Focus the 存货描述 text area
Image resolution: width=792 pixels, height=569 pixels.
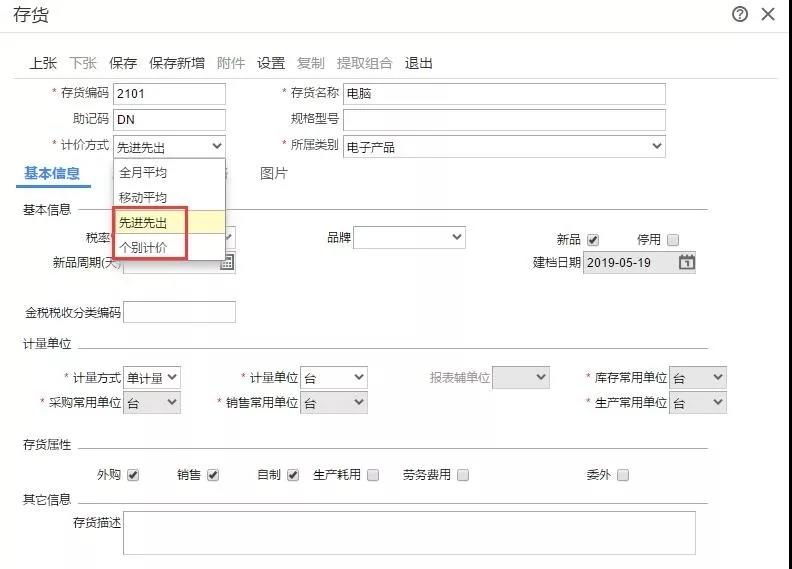pos(409,533)
